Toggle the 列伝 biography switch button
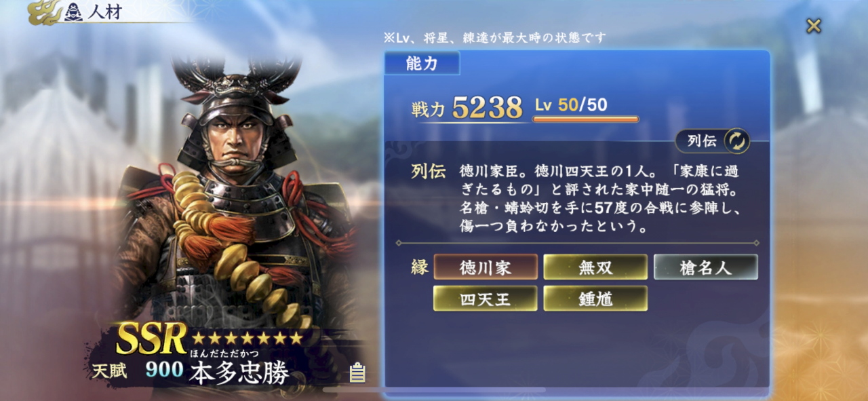Screen dimensions: 868x401 tap(712, 140)
